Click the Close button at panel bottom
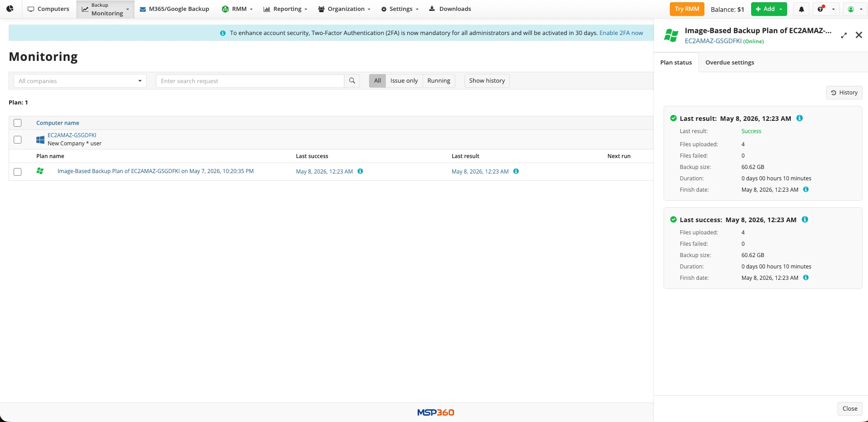868x422 pixels. (x=850, y=409)
